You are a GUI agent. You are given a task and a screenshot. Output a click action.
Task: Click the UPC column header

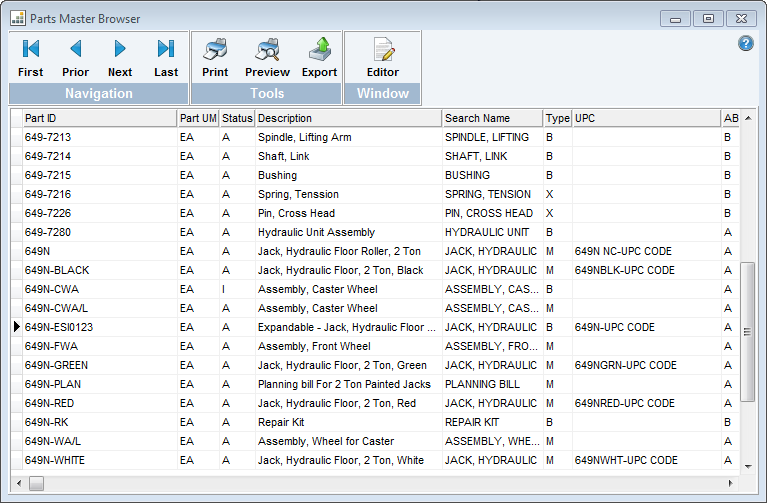coord(647,118)
